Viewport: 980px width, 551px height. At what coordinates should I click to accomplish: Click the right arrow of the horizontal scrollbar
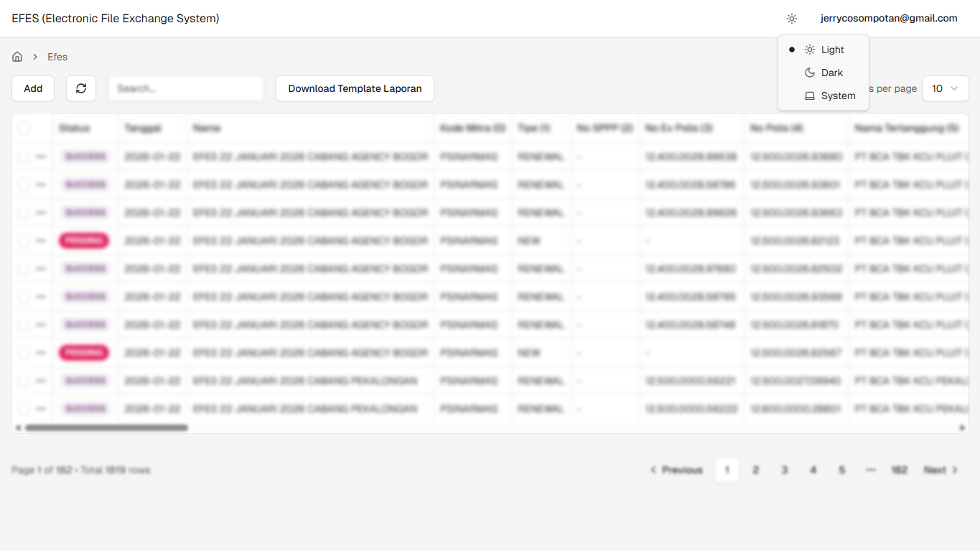click(963, 427)
